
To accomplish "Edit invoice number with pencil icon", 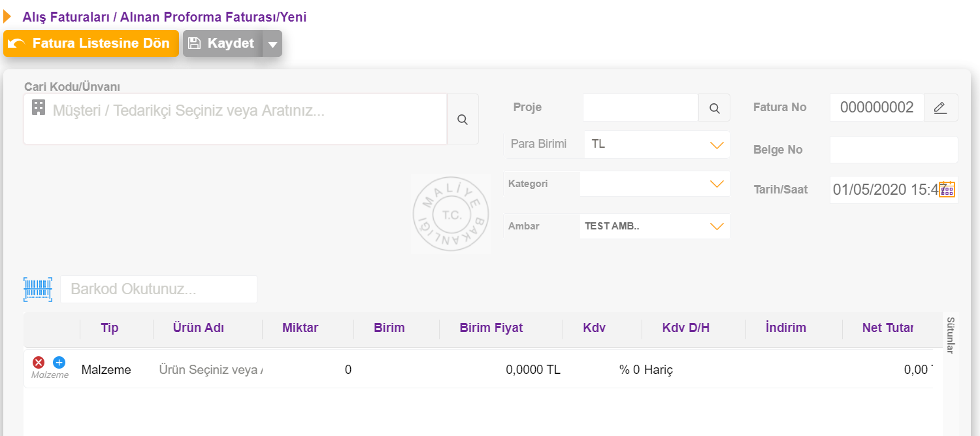I will tap(940, 108).
